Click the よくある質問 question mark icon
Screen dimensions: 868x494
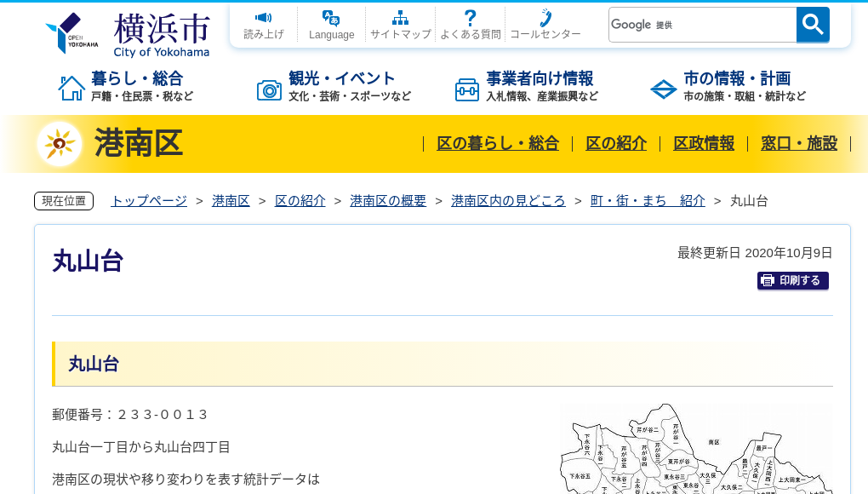point(470,19)
